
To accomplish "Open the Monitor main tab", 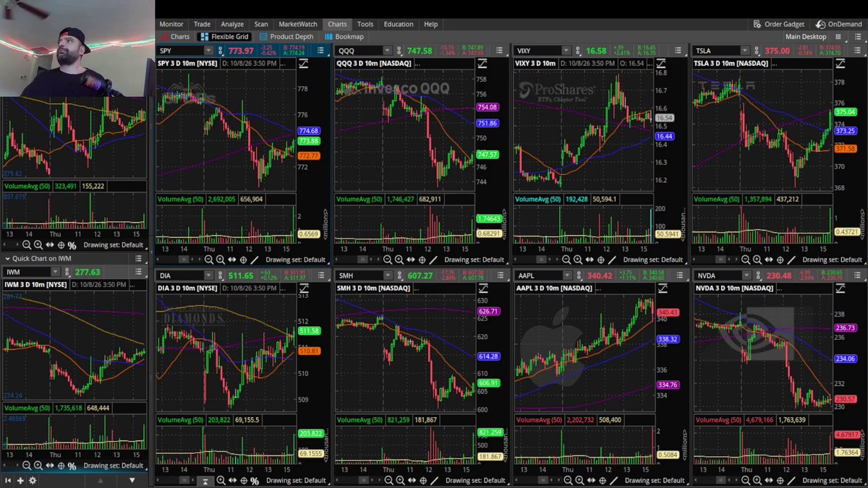I will [x=171, y=25].
